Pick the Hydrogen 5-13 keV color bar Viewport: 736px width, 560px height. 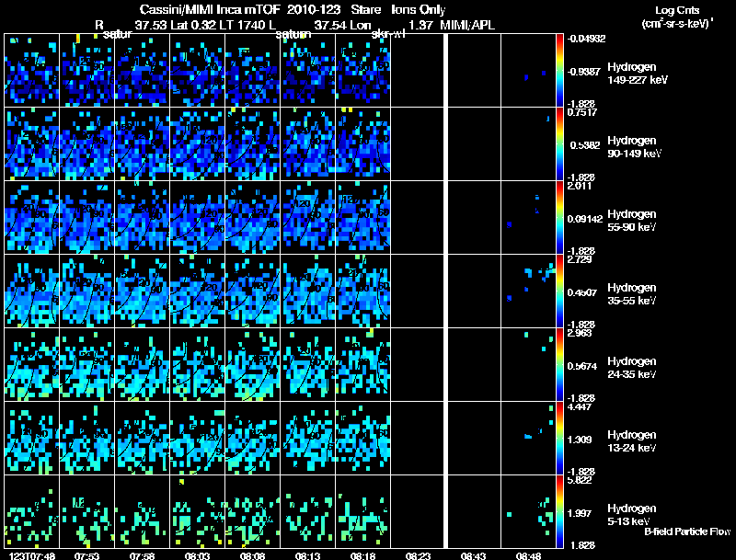[560, 511]
